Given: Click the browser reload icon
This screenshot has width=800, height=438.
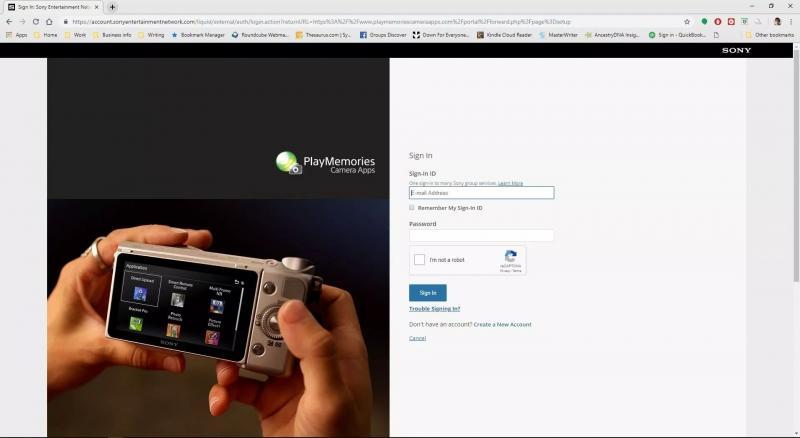Looking at the screenshot, I should tap(35, 21).
